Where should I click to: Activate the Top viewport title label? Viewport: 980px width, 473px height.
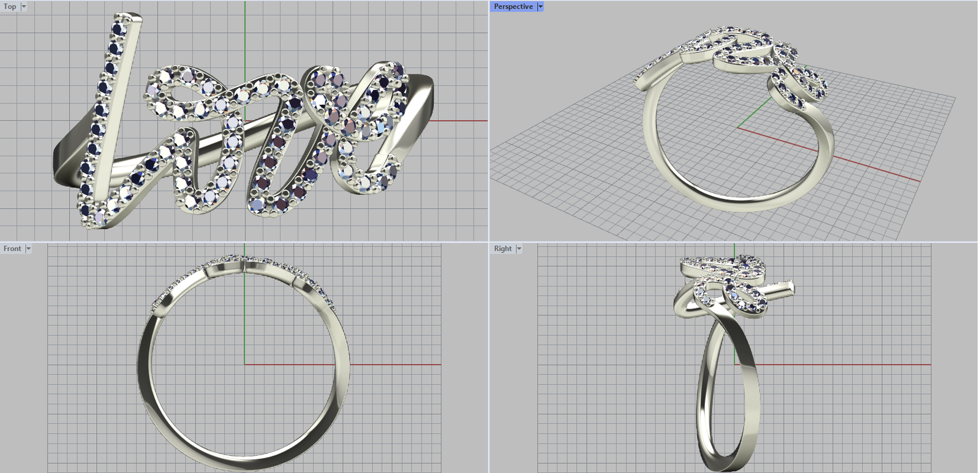click(x=10, y=7)
